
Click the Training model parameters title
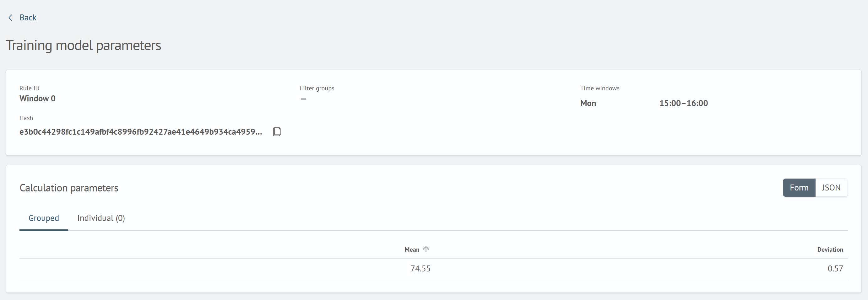(x=83, y=46)
